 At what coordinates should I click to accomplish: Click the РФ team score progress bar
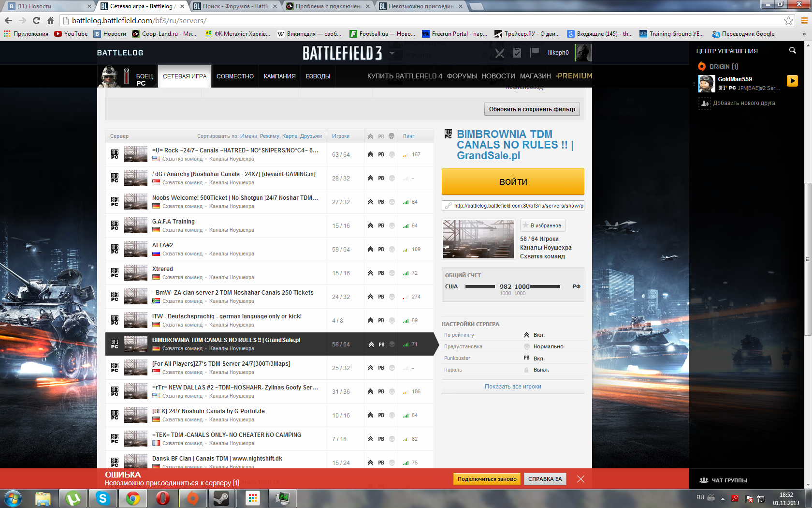point(545,286)
